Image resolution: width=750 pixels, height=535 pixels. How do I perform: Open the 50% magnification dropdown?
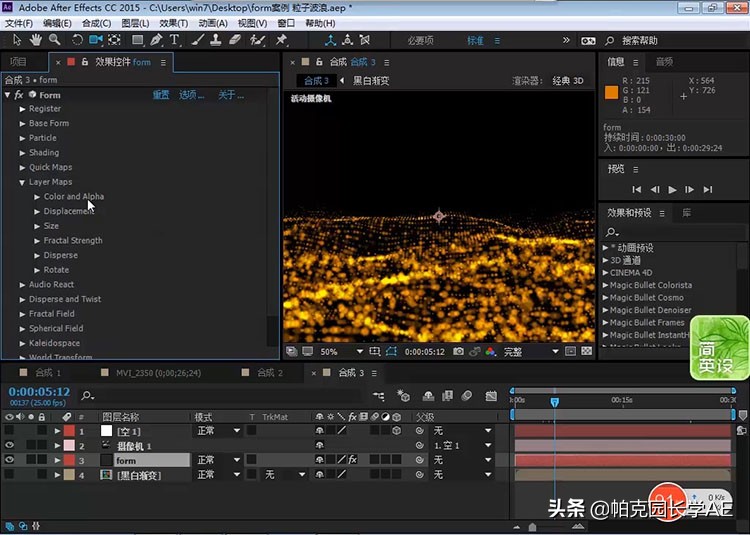[x=335, y=352]
